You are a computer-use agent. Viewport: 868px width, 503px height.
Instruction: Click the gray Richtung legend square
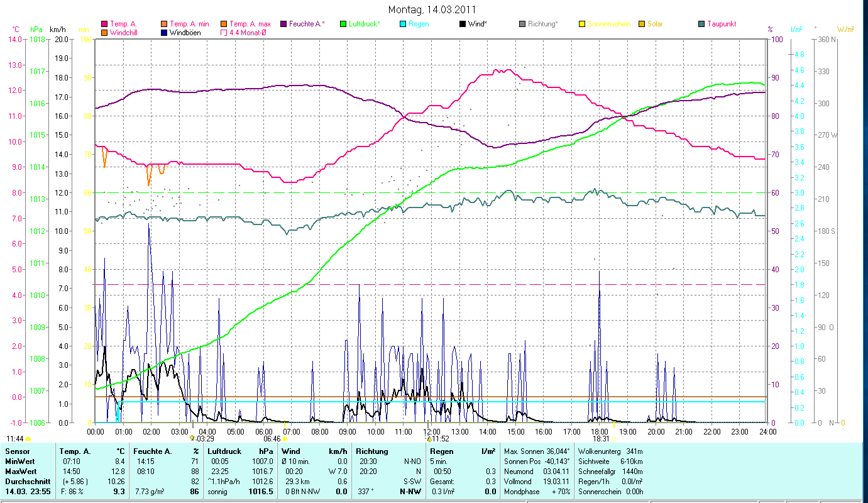(x=522, y=24)
